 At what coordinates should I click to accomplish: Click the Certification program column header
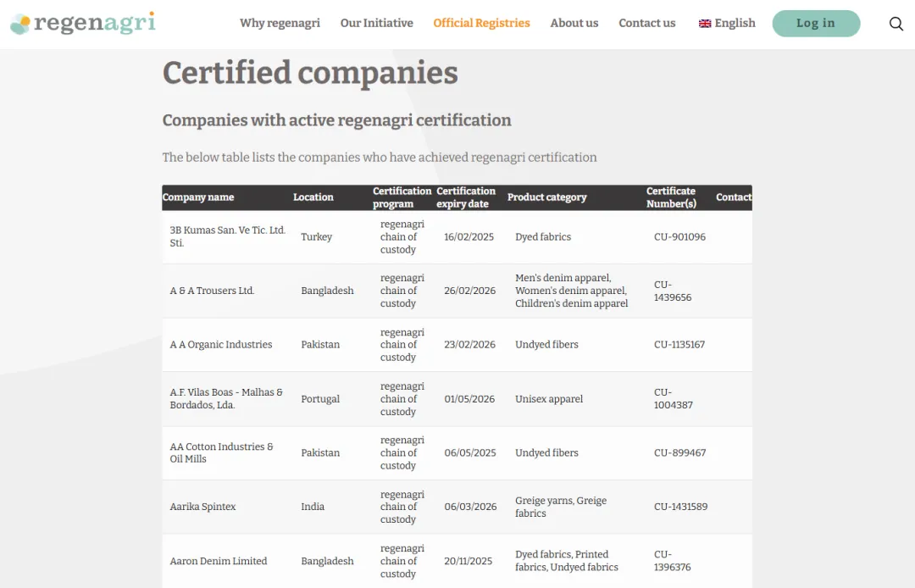(x=402, y=197)
